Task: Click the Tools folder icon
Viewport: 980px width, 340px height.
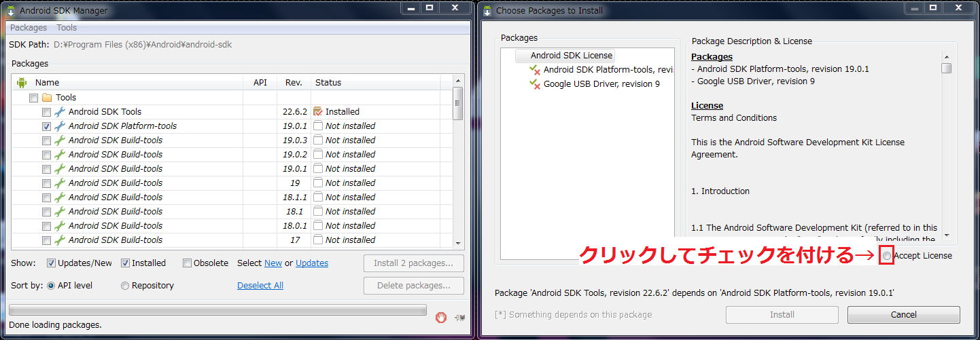Action: [x=47, y=98]
